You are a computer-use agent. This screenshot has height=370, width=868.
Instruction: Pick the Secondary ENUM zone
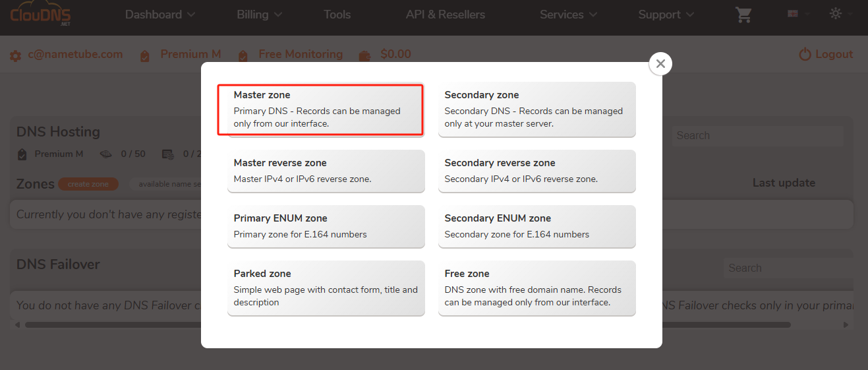536,226
